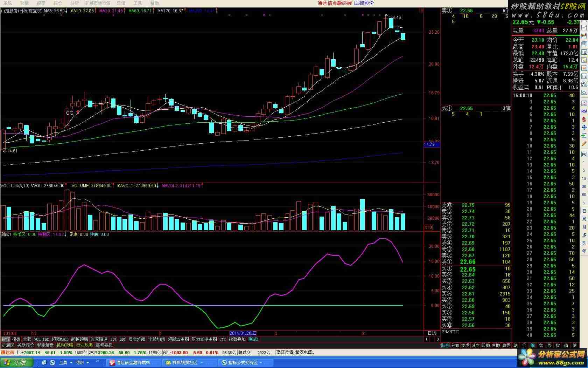Open 通达信金融终端 taskbar window

pos(133,362)
